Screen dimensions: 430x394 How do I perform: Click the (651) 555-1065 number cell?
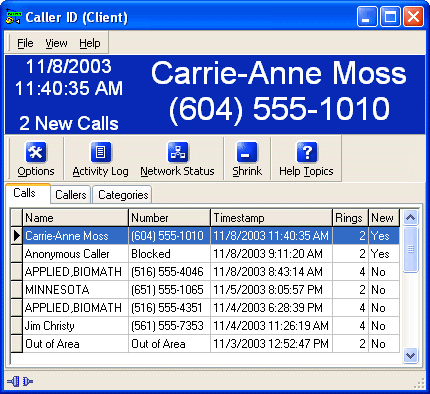point(170,290)
